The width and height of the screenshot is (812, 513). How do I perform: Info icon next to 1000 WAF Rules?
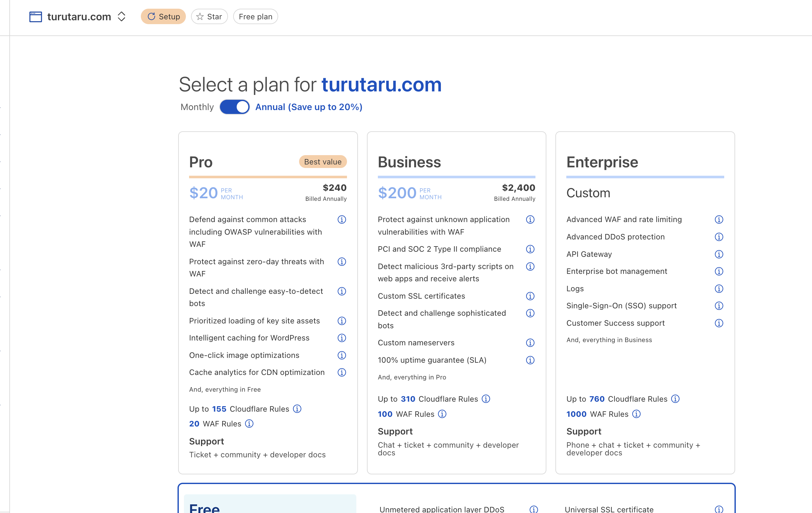[x=636, y=414]
